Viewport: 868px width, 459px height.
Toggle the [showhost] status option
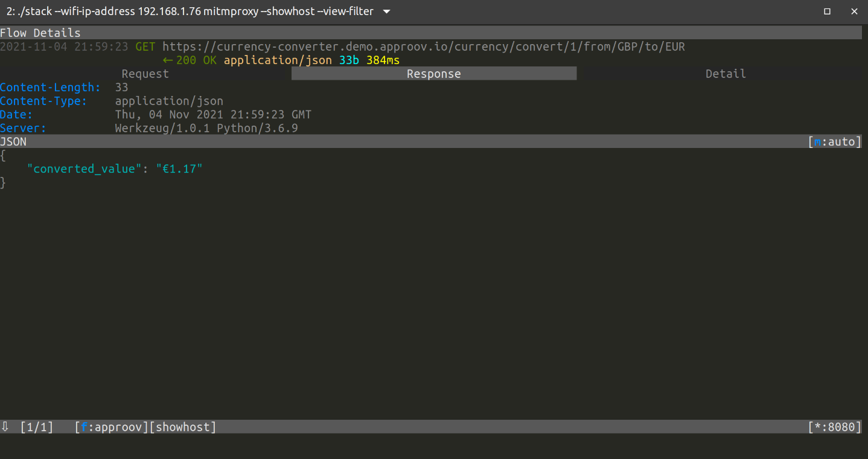182,427
